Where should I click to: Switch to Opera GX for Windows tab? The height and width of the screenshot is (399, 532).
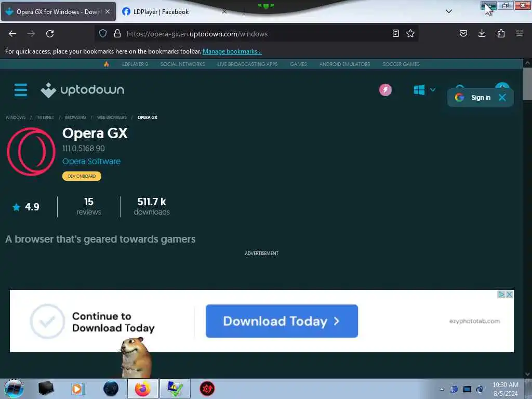click(x=58, y=11)
